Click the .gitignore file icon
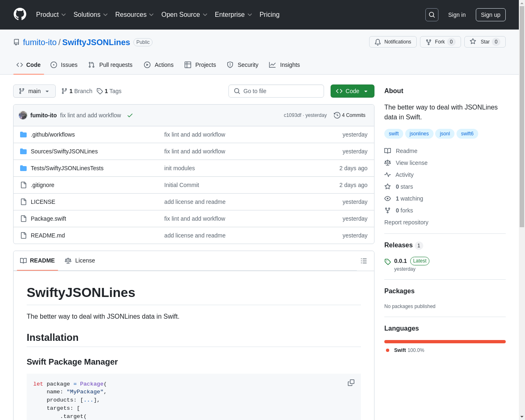The image size is (525, 420). [x=23, y=185]
